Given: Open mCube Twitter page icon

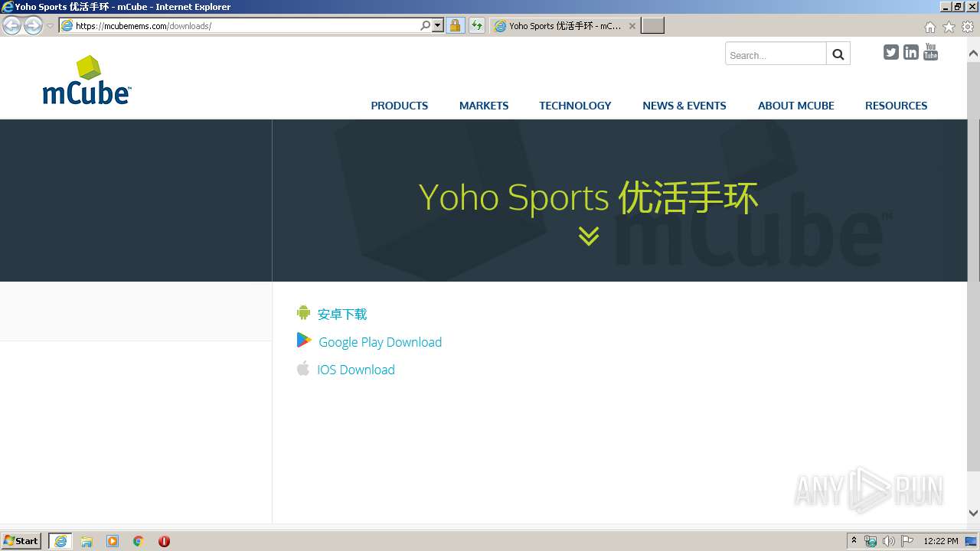Looking at the screenshot, I should click(x=890, y=52).
